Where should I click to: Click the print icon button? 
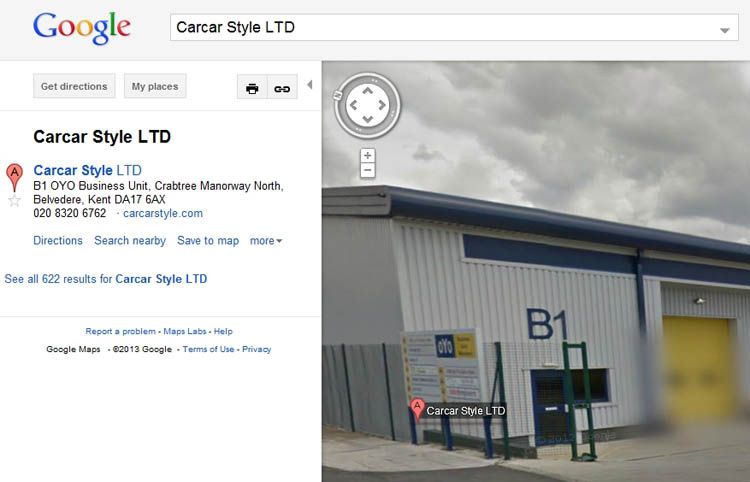pos(252,87)
